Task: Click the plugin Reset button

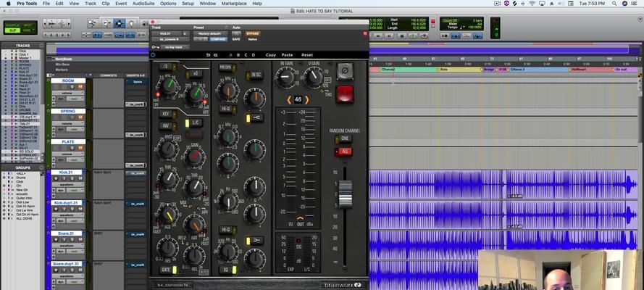Action: (307, 55)
